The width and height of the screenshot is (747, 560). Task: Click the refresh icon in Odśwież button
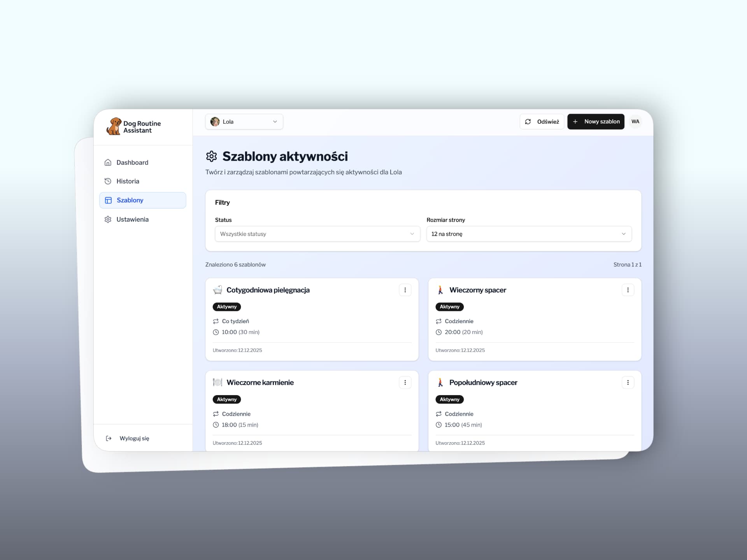tap(528, 121)
